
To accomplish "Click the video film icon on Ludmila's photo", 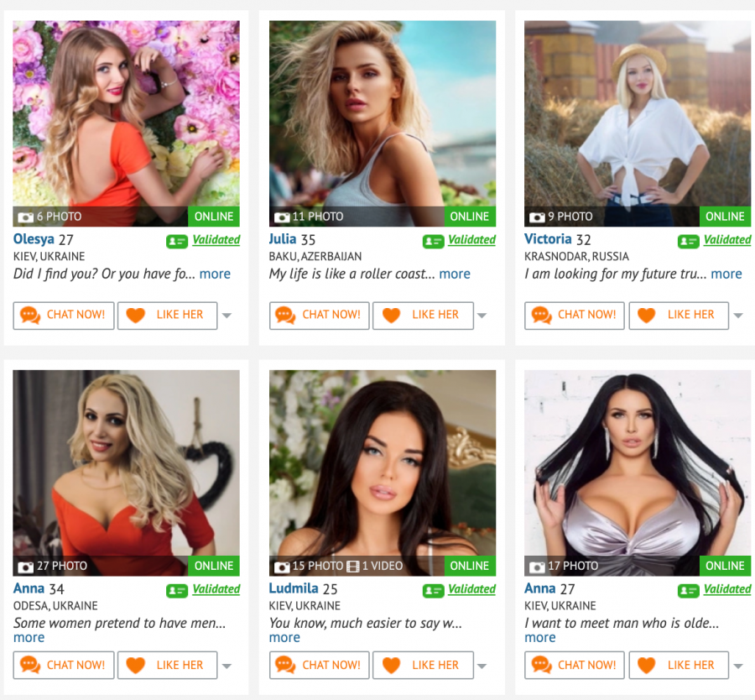I will click(x=353, y=567).
